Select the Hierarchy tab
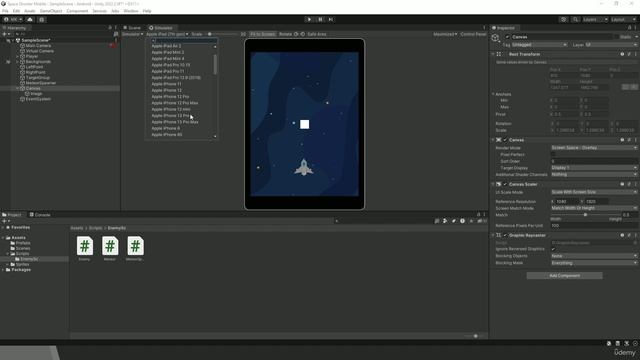The image size is (640, 360). 15,28
